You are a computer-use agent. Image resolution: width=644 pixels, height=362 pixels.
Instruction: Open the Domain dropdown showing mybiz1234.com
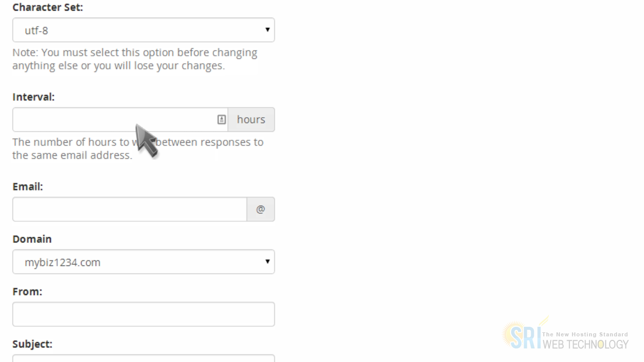click(x=143, y=262)
